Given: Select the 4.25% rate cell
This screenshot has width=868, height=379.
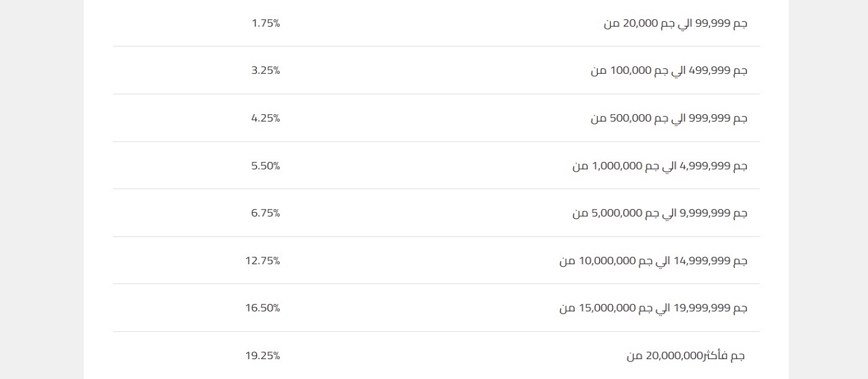Looking at the screenshot, I should point(265,118).
